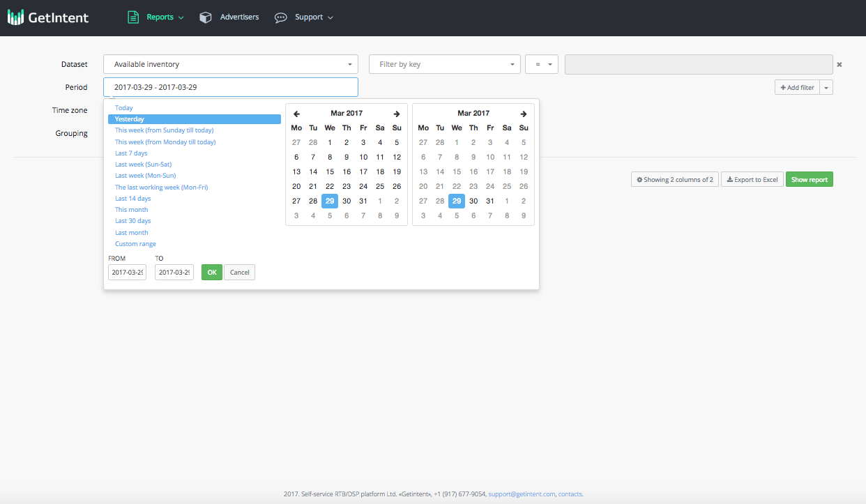Click the Support speech bubble icon
The image size is (866, 504).
[x=280, y=17]
